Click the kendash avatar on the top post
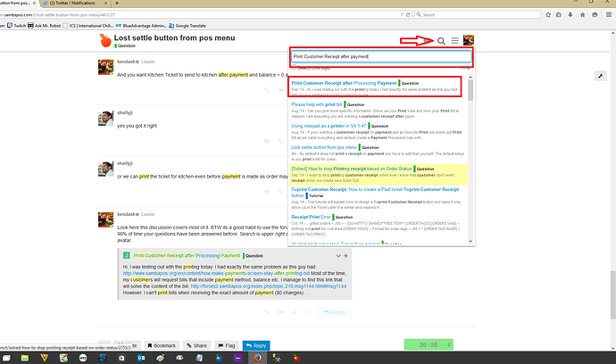The width and height of the screenshot is (616, 364). 105,67
